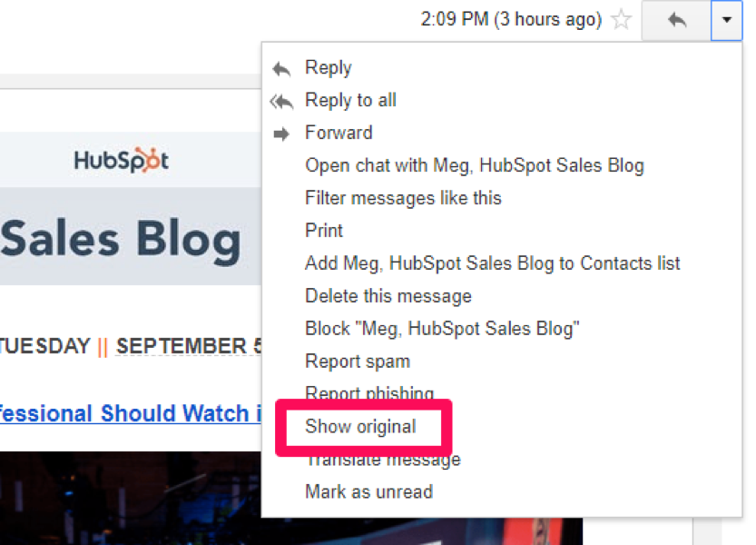Click the reply arrow button
756x545 pixels.
pos(676,20)
